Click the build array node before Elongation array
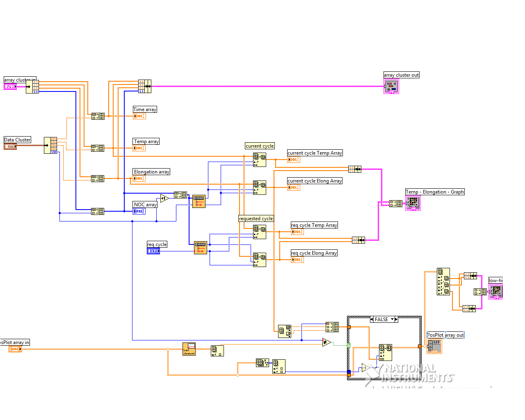This screenshot has height=420, width=525. (x=98, y=178)
